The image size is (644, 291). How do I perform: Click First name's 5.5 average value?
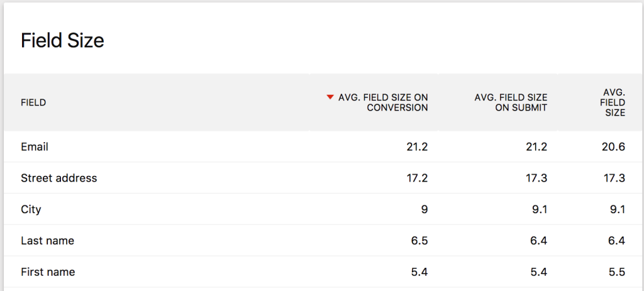click(616, 272)
